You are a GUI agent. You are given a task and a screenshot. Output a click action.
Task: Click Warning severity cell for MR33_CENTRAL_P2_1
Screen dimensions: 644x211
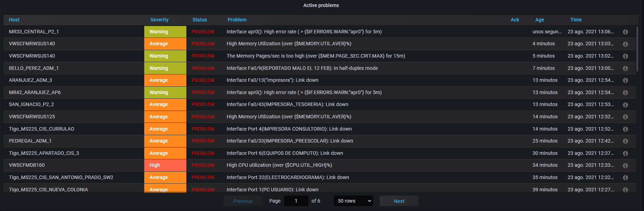click(x=165, y=32)
